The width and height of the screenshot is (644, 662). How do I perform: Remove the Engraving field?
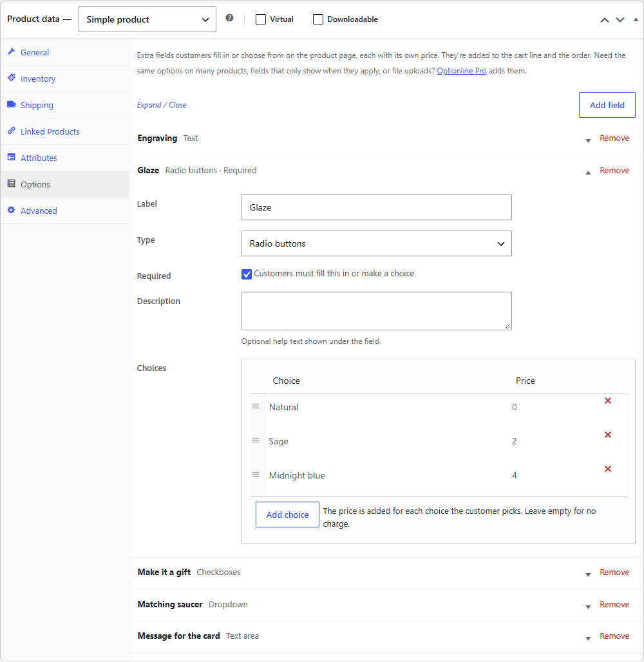[614, 138]
